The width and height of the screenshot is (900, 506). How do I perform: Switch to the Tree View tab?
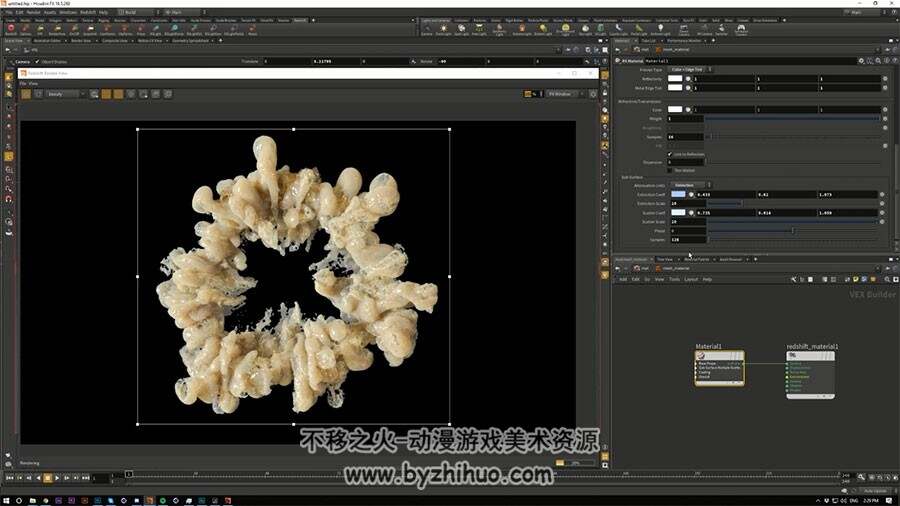(665, 259)
